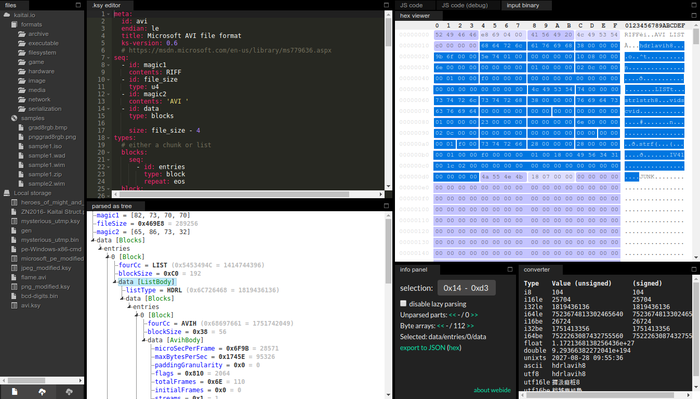Enable the disable lazy parsing checkbox

click(403, 303)
